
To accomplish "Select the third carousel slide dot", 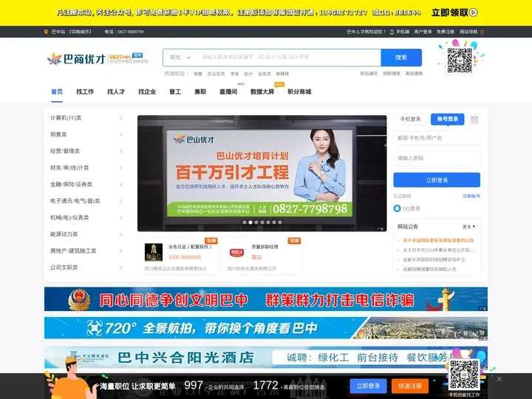I will click(256, 222).
